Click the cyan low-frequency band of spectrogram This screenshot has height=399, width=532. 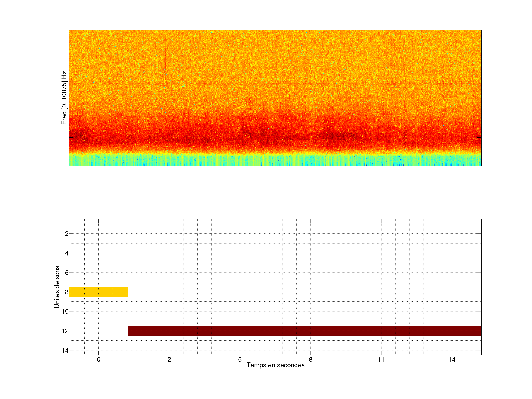click(x=275, y=160)
